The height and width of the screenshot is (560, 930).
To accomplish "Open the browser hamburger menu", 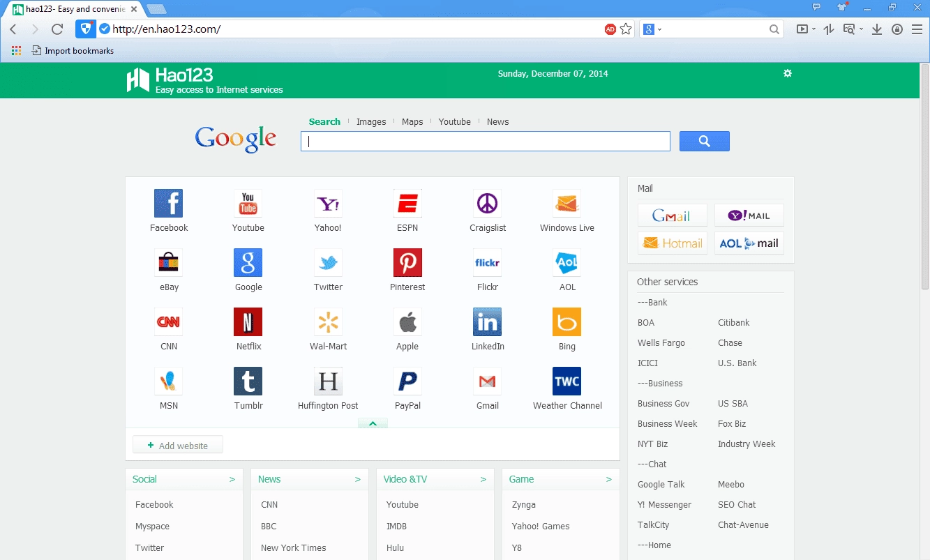I will point(917,29).
